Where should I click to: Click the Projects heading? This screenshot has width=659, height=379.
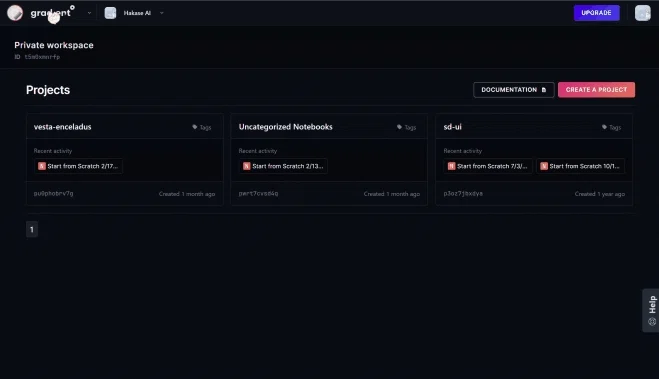pos(48,90)
